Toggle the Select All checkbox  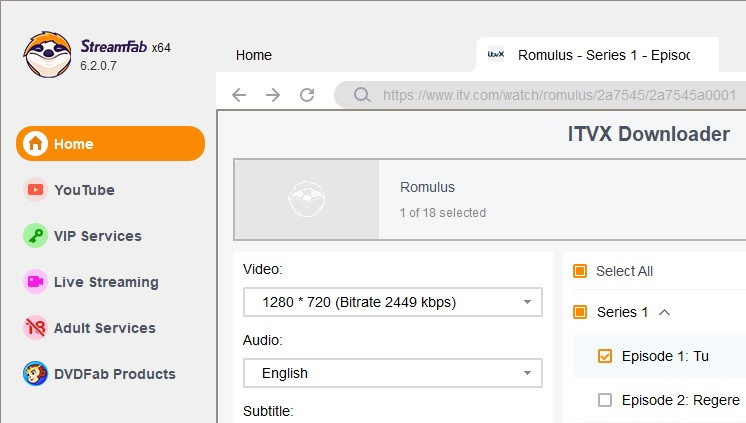pos(580,271)
